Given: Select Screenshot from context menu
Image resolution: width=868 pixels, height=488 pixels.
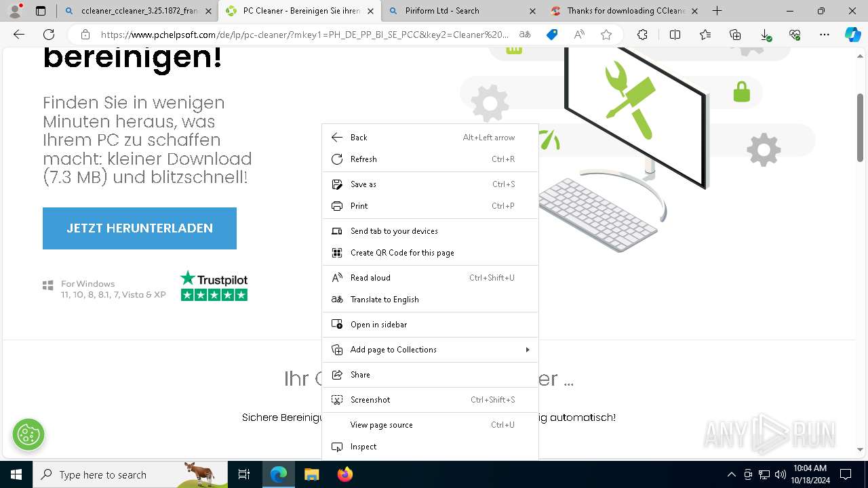Looking at the screenshot, I should point(430,400).
